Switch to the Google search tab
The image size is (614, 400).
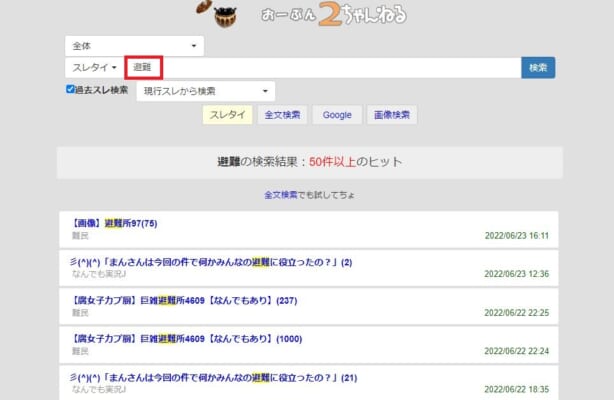pyautogui.click(x=337, y=115)
